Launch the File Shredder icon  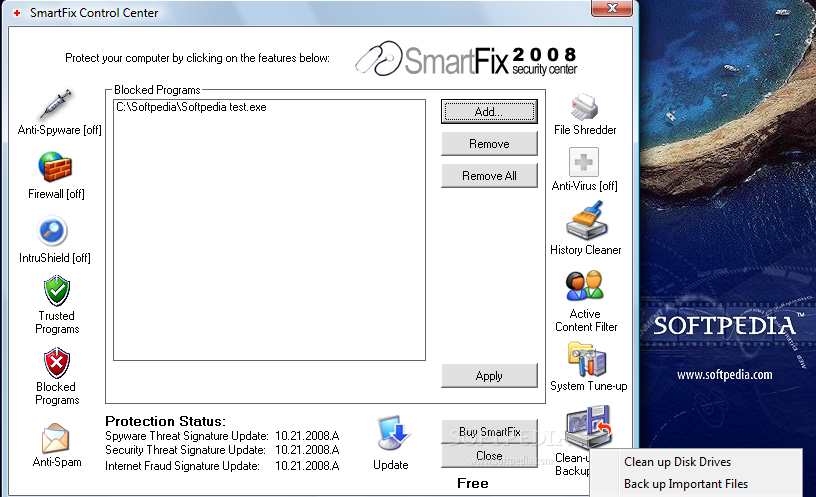(x=584, y=107)
